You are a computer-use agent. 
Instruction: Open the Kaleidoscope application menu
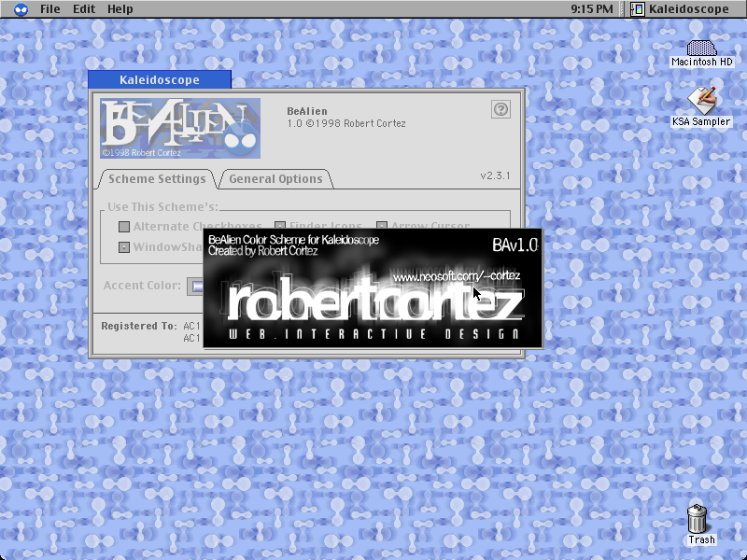click(x=680, y=9)
